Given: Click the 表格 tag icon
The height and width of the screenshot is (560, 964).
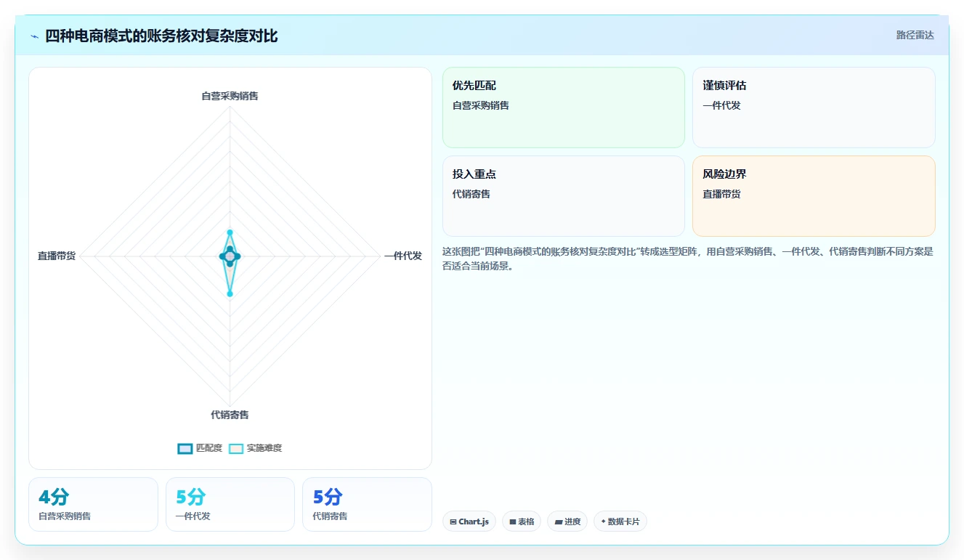Looking at the screenshot, I should pos(512,522).
